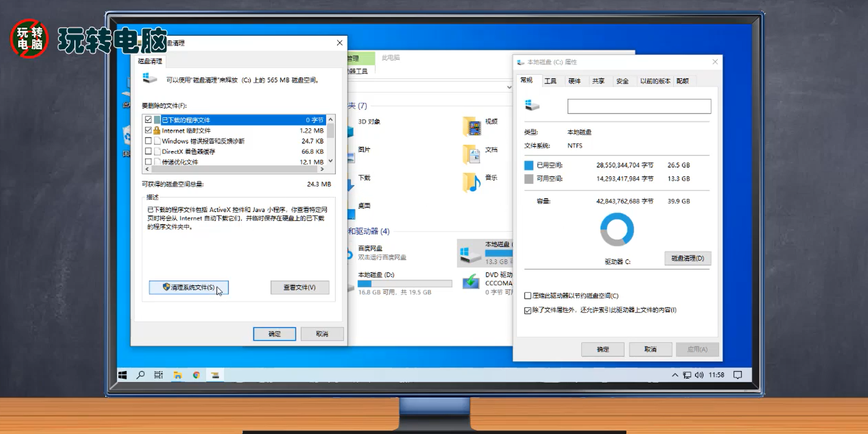Click shield icon on 清理系统文件 button

click(167, 287)
